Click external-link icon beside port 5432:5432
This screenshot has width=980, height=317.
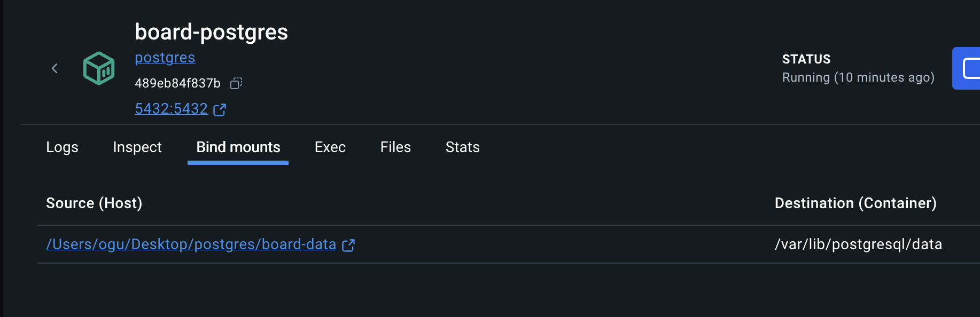tap(220, 110)
